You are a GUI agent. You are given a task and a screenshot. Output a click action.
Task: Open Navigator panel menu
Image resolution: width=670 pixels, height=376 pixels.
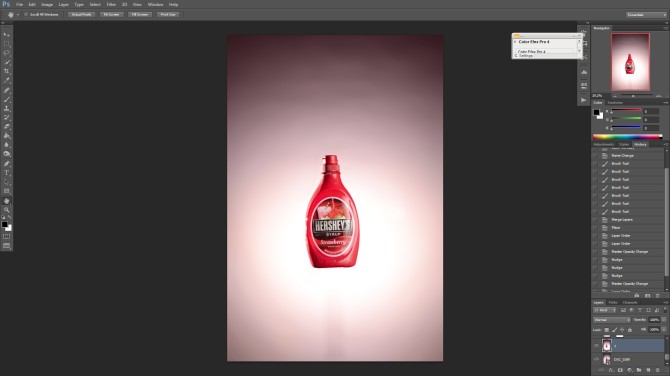[665, 28]
